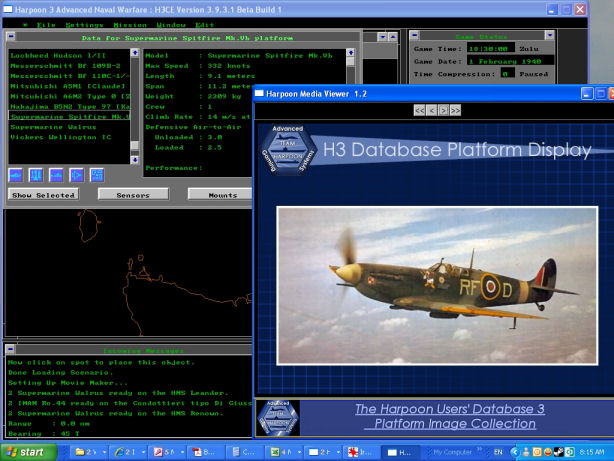Click the Time Compression value field
614x461 pixels.
[x=507, y=73]
